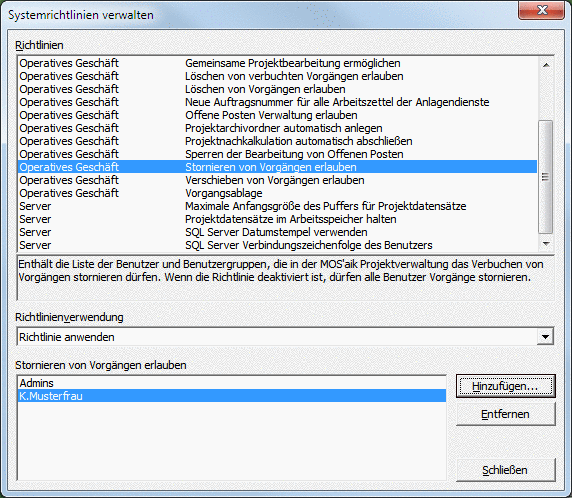
Task: Choose 'Projektdatensätze im Arbeitsspeicher halten' row
Action: [x=277, y=219]
